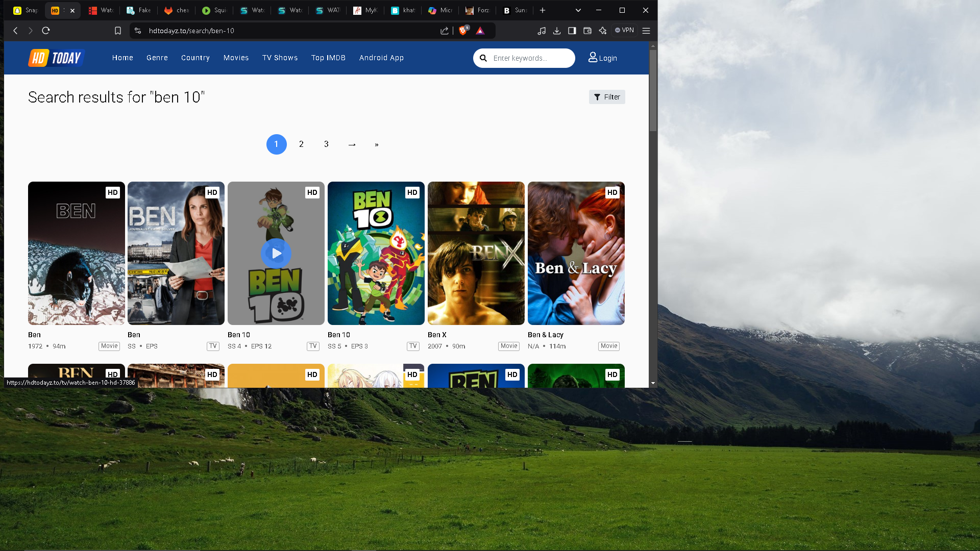Bookmark this page with the bookmark icon
The image size is (980, 551).
coord(118,31)
